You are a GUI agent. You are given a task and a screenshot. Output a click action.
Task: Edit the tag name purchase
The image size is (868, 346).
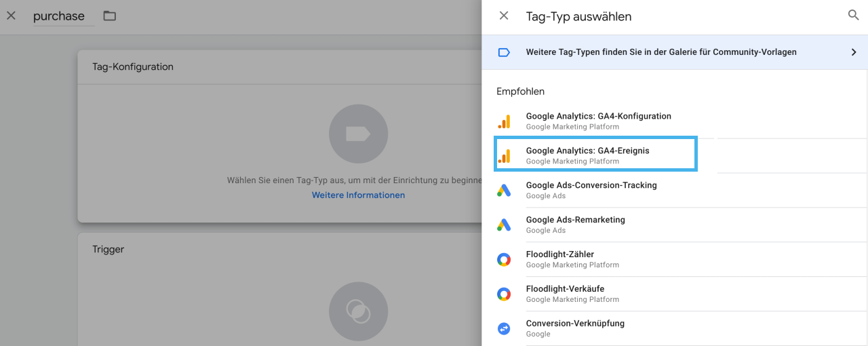coord(64,16)
